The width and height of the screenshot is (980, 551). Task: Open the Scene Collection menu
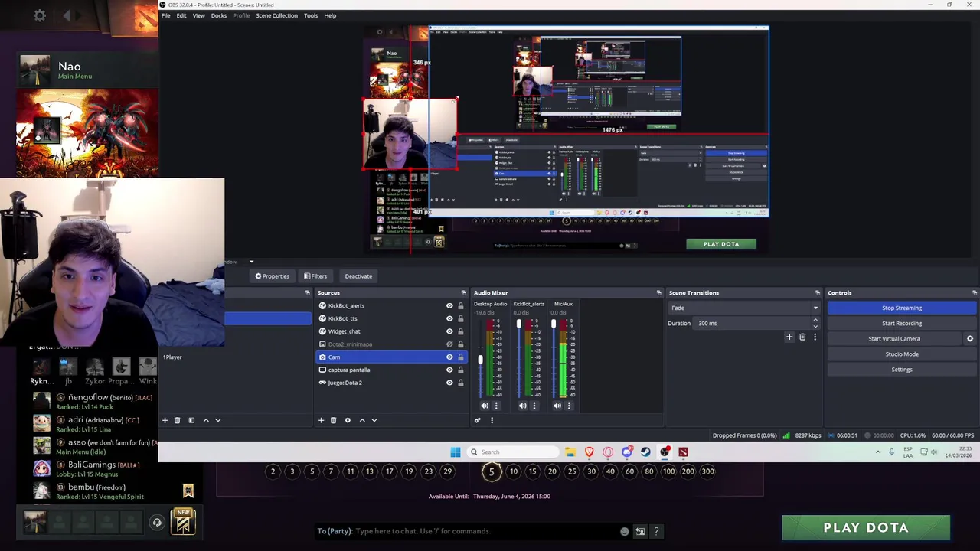click(x=276, y=15)
